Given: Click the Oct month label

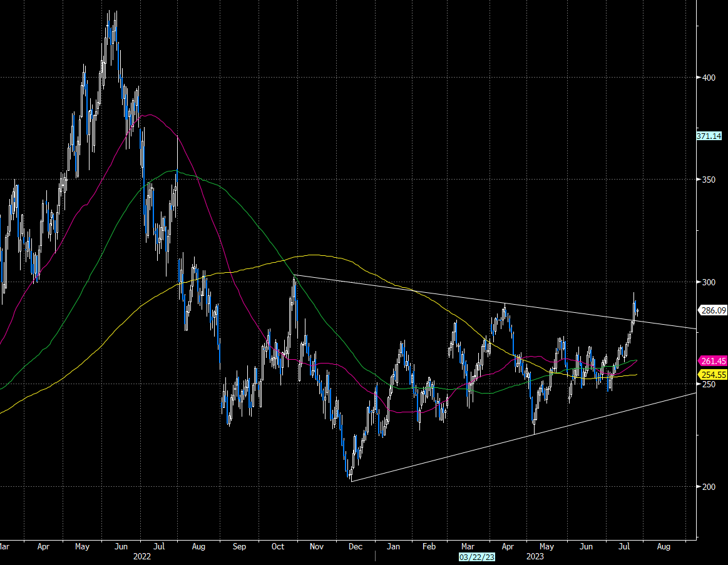Looking at the screenshot, I should click(278, 546).
